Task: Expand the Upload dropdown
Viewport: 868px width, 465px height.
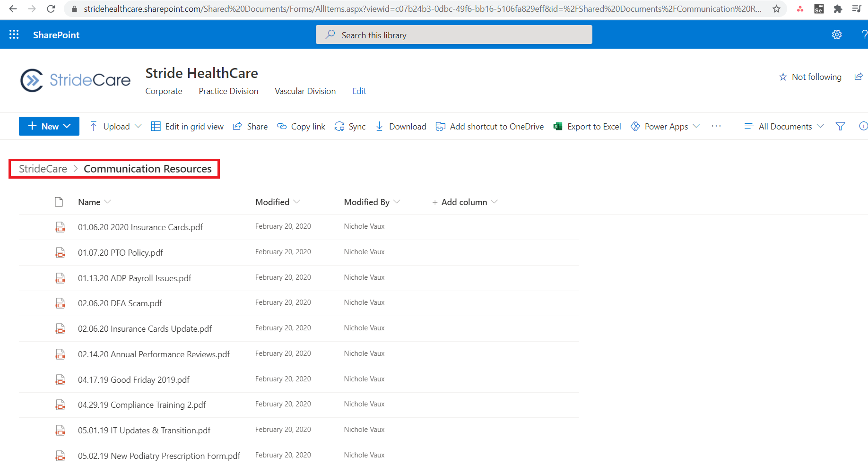Action: 116,126
